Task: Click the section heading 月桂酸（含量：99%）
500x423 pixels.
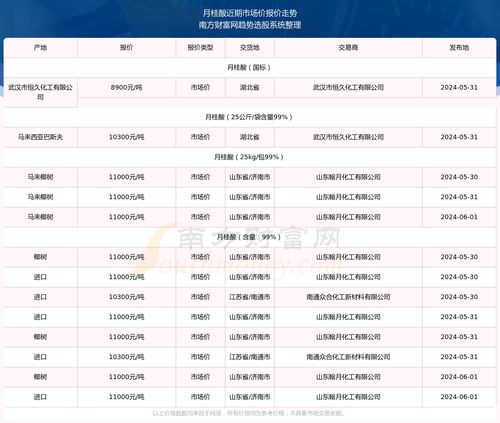Action: (x=250, y=237)
